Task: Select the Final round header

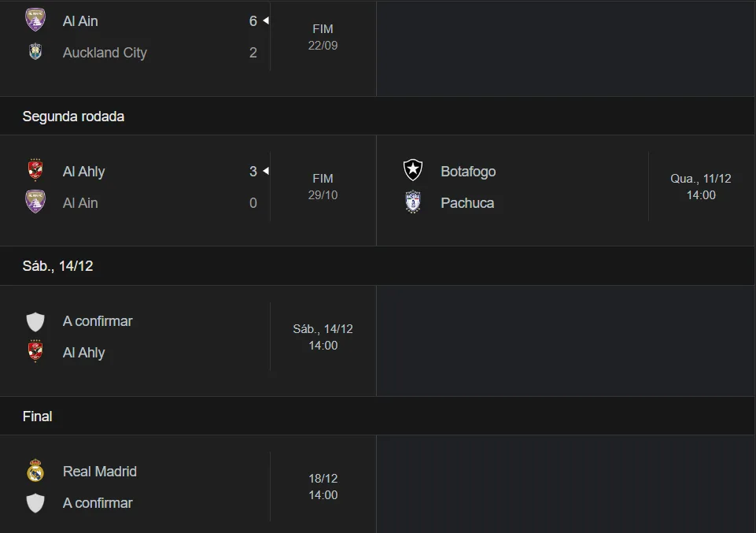Action: click(x=37, y=416)
